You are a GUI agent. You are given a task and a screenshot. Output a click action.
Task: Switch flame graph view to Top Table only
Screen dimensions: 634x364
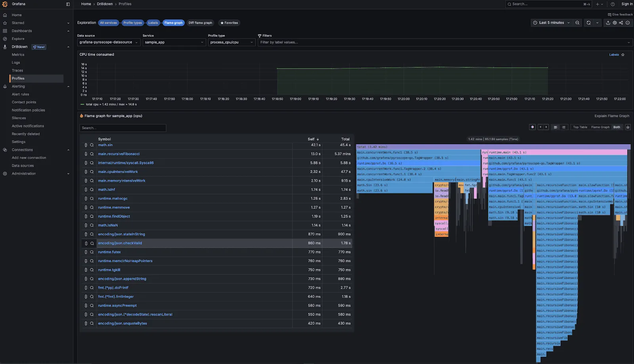[x=580, y=127]
